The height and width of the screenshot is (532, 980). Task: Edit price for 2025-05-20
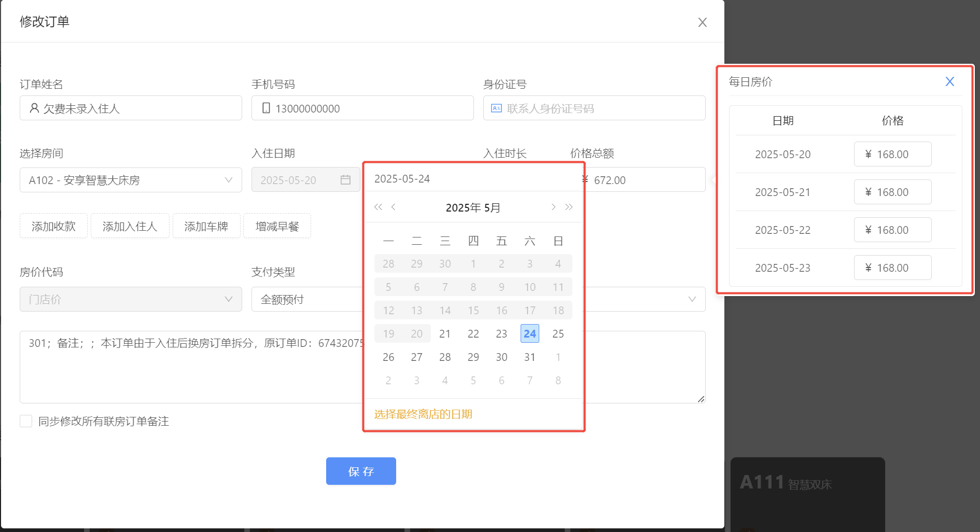(x=892, y=154)
